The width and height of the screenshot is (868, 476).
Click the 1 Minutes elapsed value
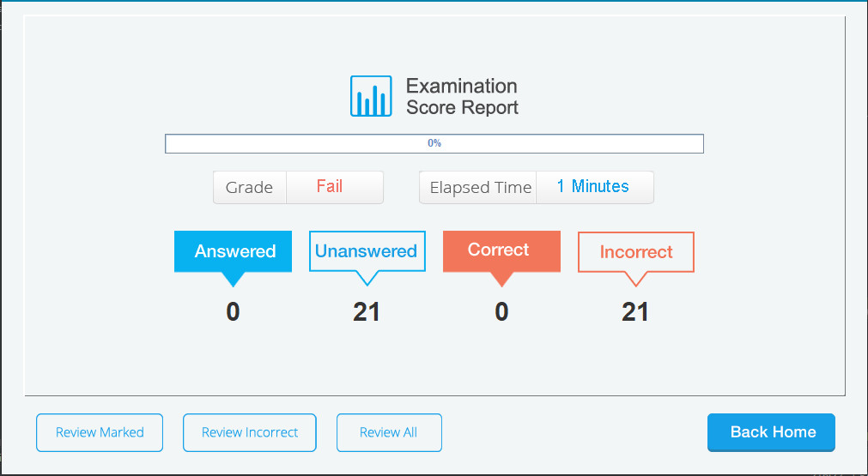tap(594, 187)
